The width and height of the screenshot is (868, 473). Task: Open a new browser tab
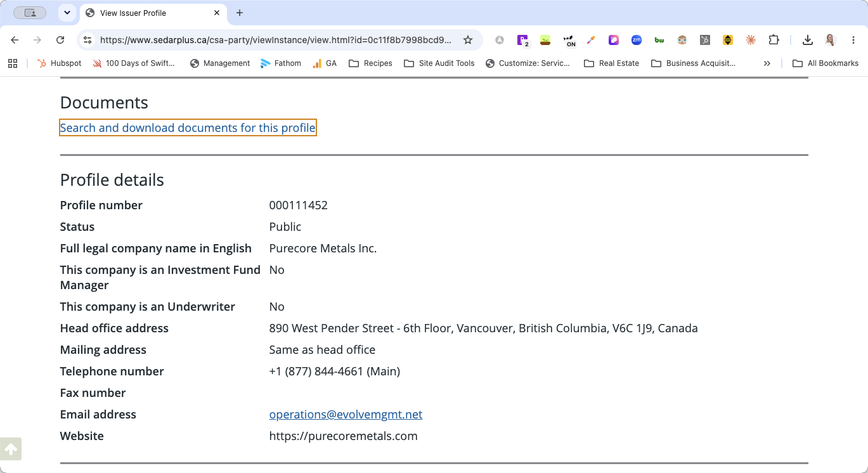pos(240,13)
